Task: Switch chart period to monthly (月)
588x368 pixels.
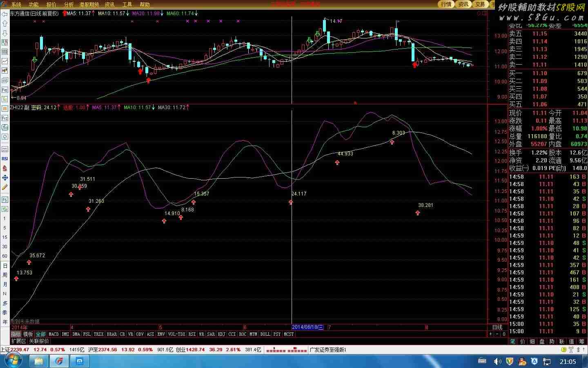Action: coord(5,284)
